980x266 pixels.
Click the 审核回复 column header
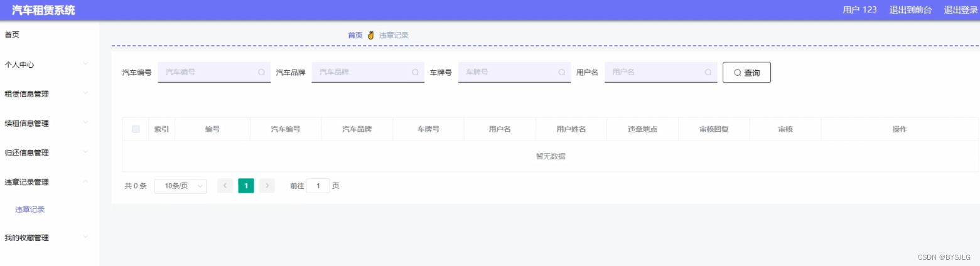pyautogui.click(x=714, y=129)
